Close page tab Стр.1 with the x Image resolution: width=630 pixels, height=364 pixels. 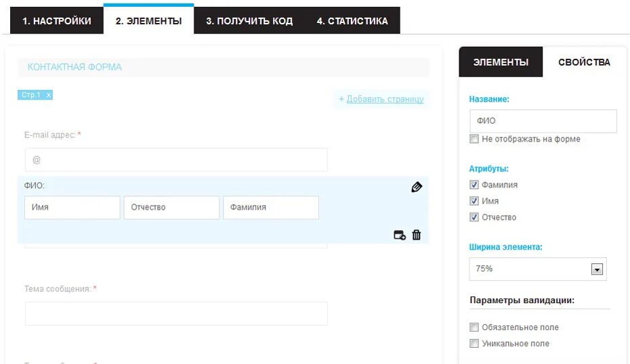tap(49, 95)
